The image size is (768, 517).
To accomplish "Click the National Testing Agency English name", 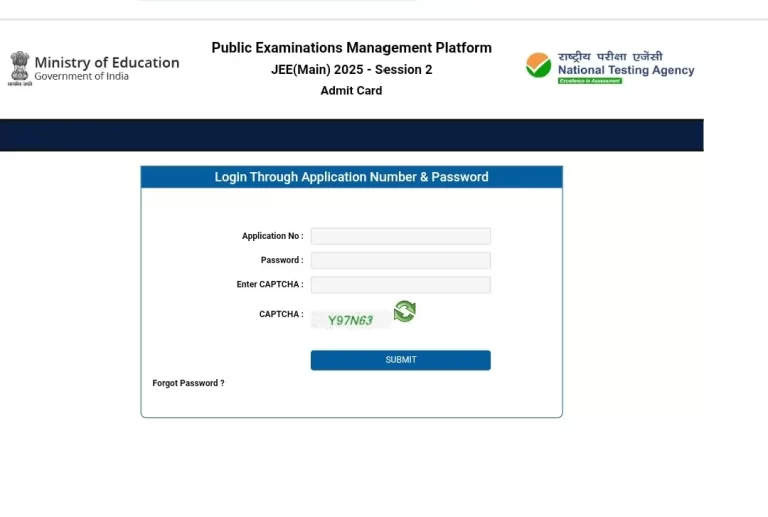I will (x=626, y=71).
